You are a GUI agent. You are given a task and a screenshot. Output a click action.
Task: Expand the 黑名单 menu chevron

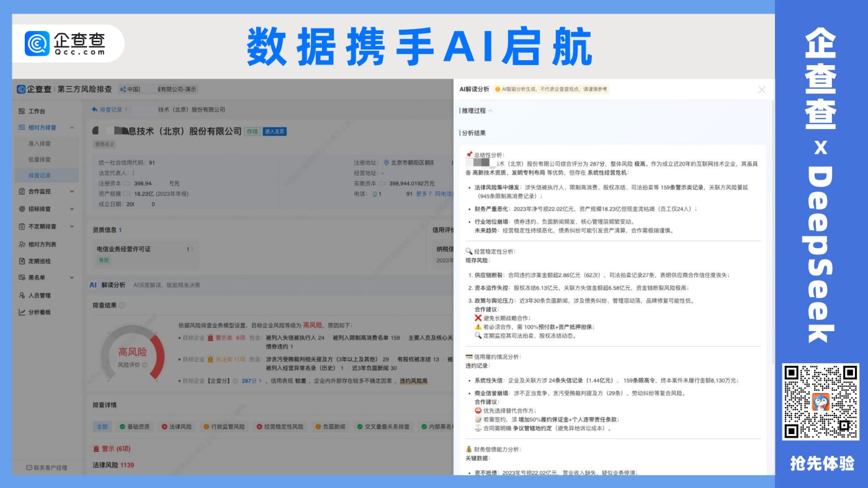72,278
